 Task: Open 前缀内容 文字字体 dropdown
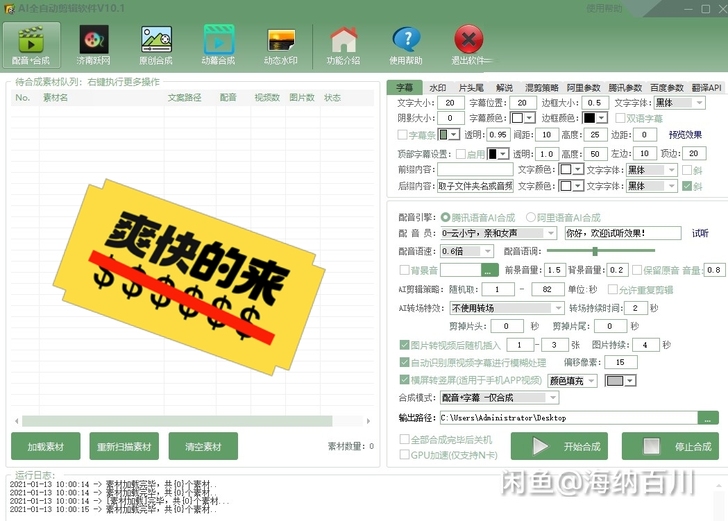(x=651, y=170)
